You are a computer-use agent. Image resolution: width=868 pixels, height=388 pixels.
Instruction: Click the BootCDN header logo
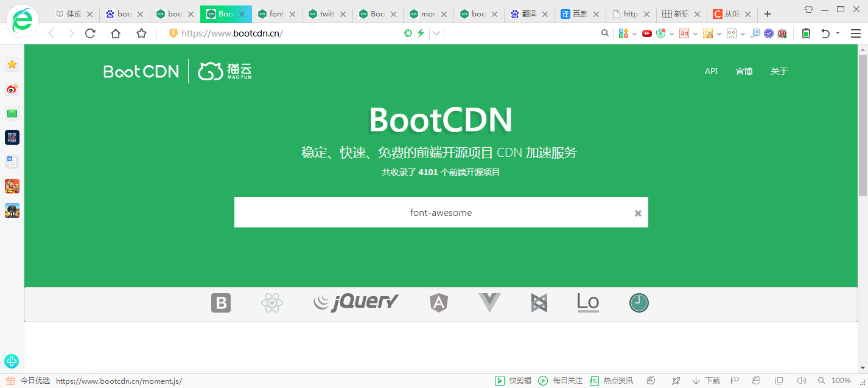141,72
